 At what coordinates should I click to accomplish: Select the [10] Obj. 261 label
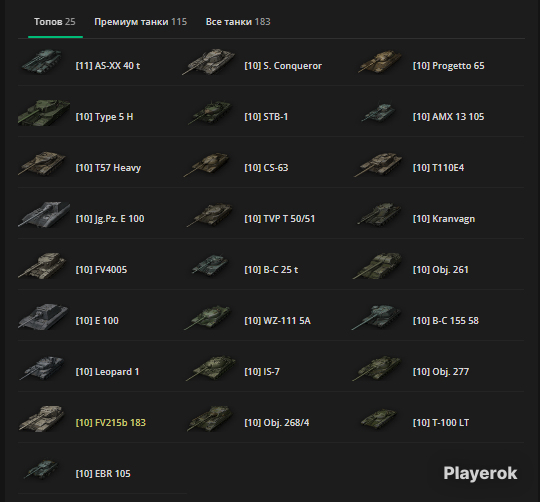tap(441, 270)
